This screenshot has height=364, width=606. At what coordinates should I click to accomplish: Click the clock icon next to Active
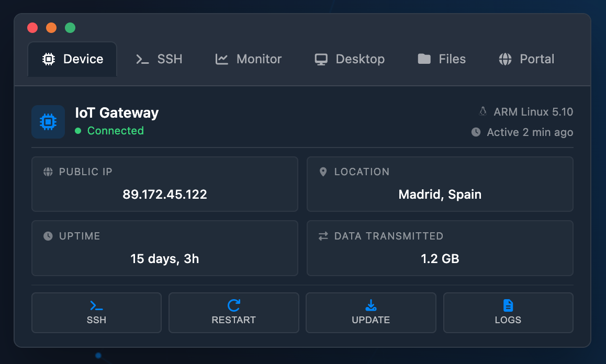476,132
